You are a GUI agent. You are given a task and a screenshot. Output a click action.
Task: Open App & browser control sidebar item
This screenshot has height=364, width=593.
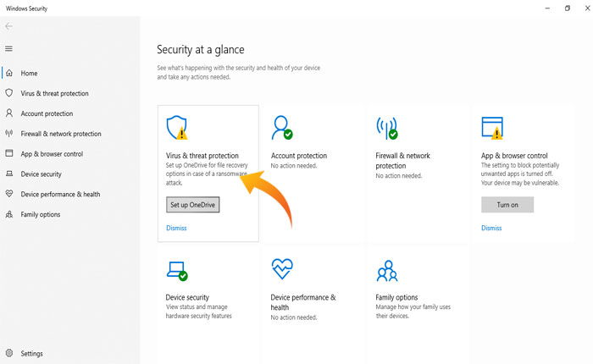click(52, 154)
